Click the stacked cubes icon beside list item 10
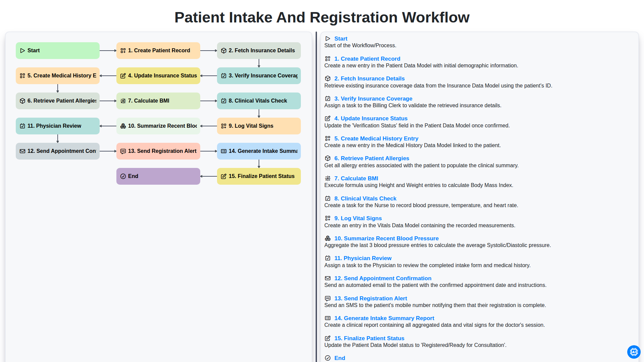This screenshot has width=644, height=362. tap(328, 238)
